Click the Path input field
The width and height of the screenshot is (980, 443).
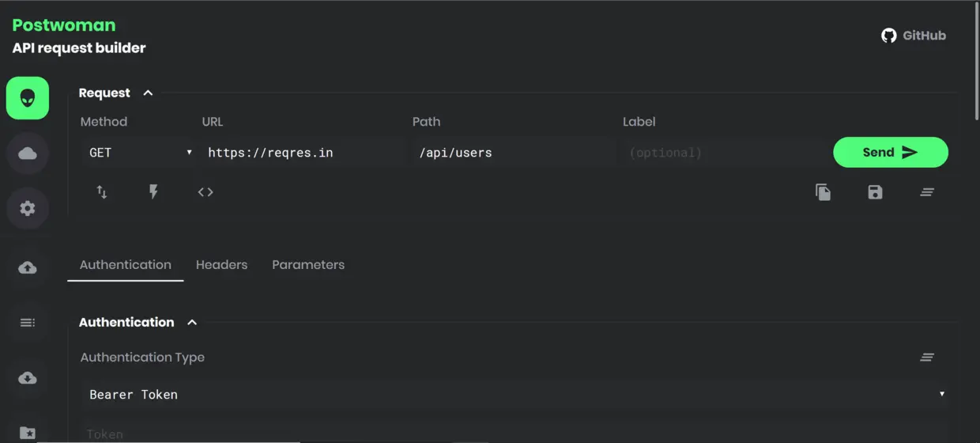[513, 153]
